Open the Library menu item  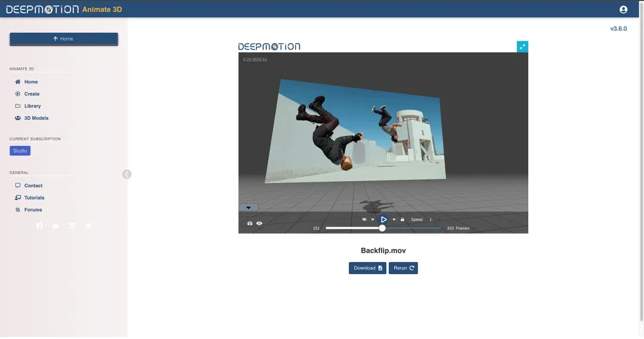32,106
